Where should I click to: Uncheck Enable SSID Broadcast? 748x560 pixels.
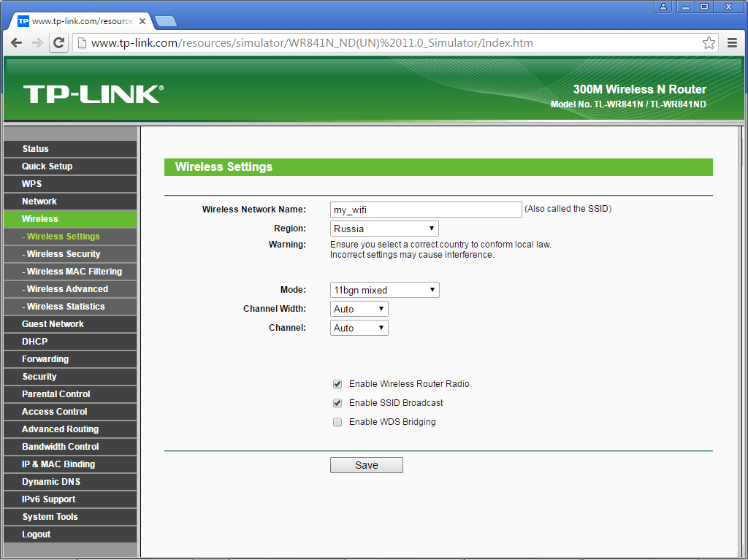click(x=337, y=403)
